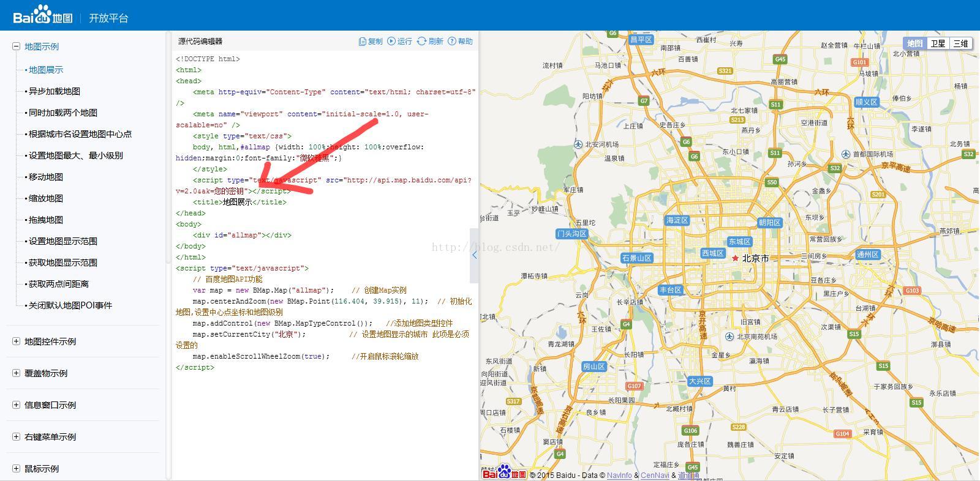Click the Baidu Map logo in header

[x=42, y=15]
